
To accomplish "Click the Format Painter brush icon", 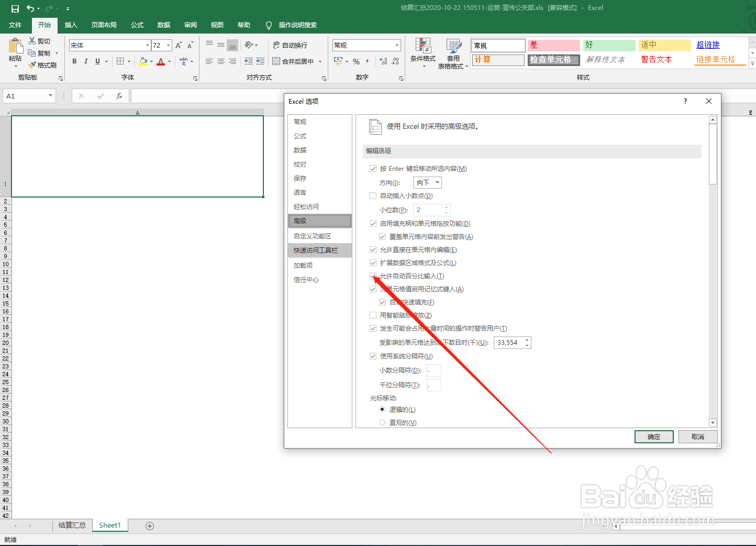I will [32, 65].
